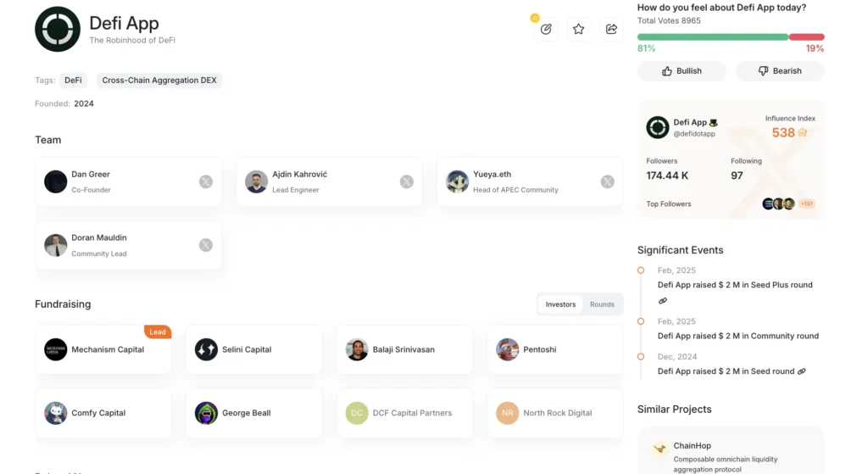Vote Bearish on Defi App

click(780, 71)
